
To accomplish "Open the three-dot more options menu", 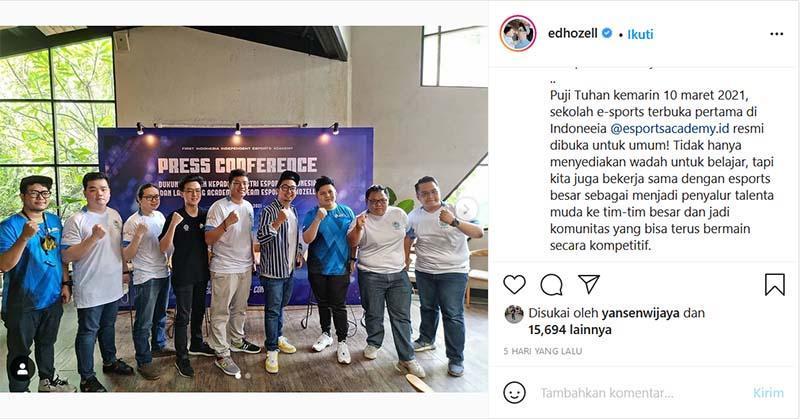I will tap(777, 34).
